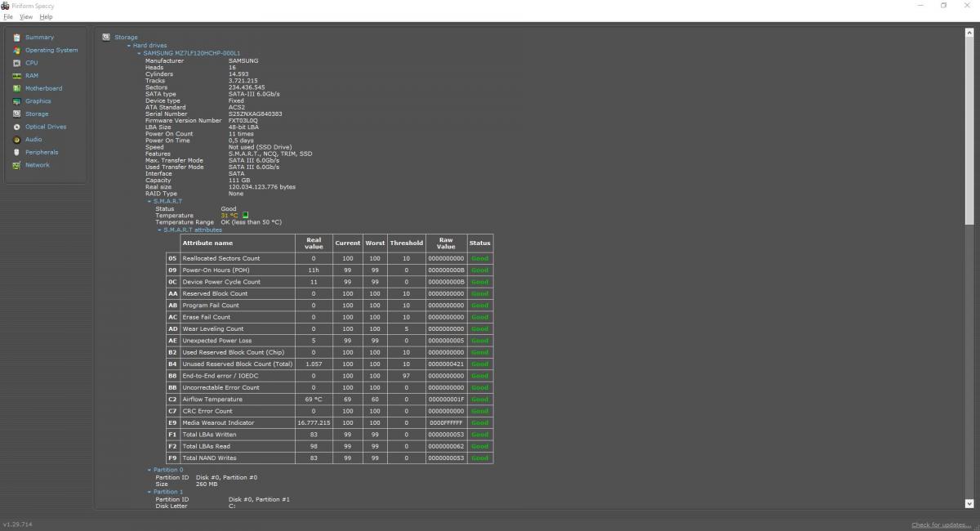Image resolution: width=980 pixels, height=531 pixels.
Task: Open the View menu
Action: (26, 16)
